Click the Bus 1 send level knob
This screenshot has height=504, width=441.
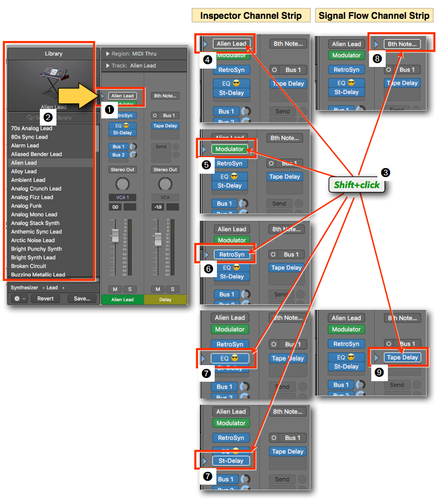pos(133,147)
